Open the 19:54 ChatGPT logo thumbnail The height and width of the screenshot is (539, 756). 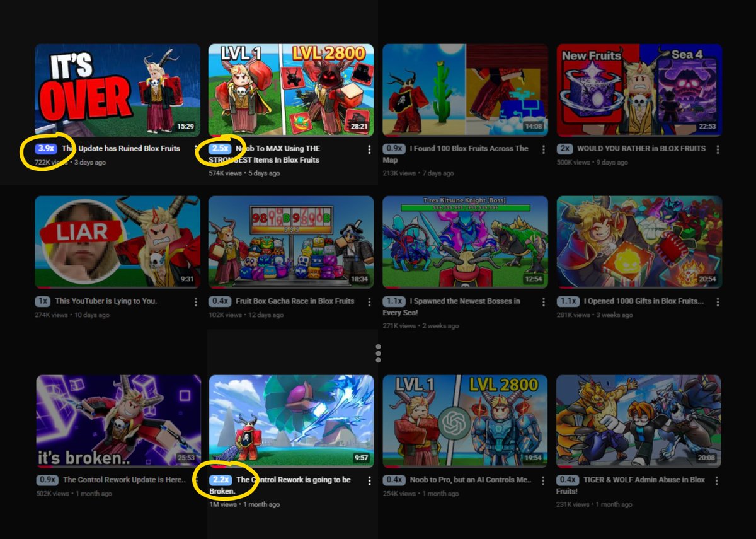[x=465, y=421]
